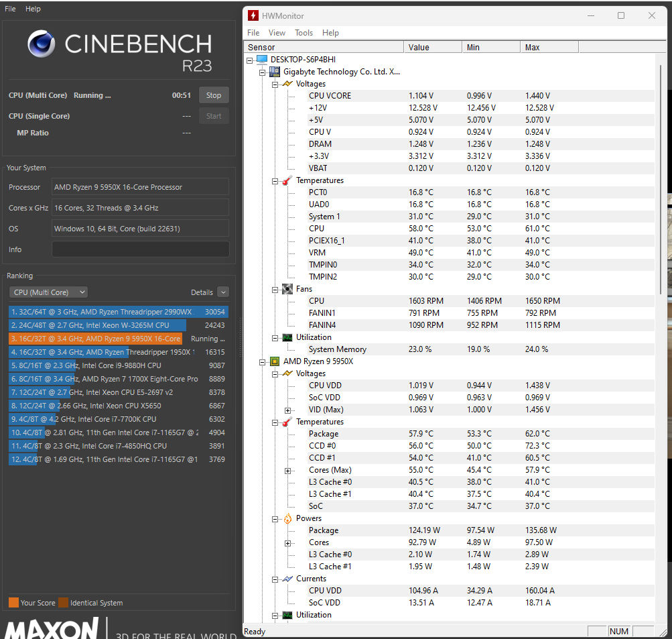
Task: Click the OS Windows 10 value field
Action: click(x=140, y=229)
